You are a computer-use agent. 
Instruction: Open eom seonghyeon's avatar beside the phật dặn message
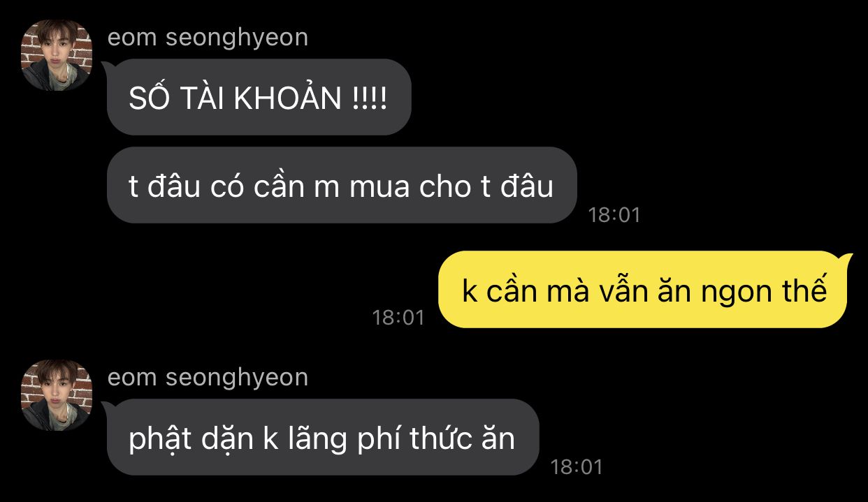point(57,394)
